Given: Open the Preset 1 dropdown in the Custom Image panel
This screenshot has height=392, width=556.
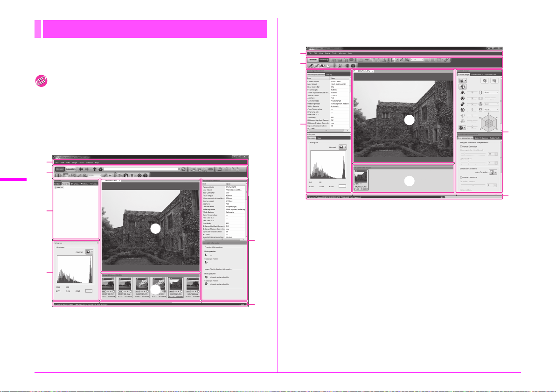Looking at the screenshot, I should click(x=492, y=110).
